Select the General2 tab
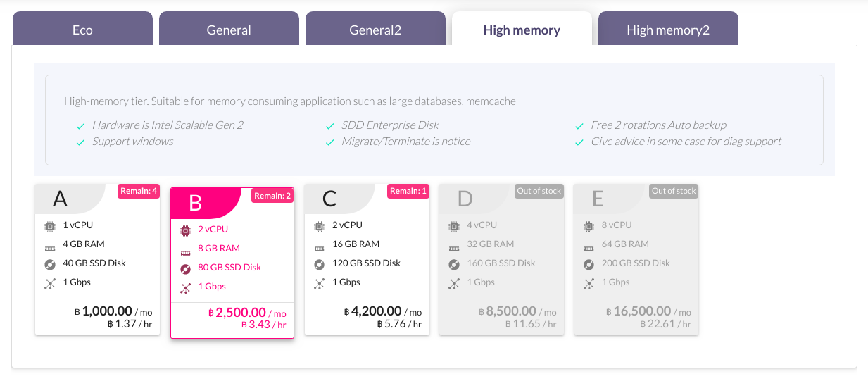 (x=375, y=29)
